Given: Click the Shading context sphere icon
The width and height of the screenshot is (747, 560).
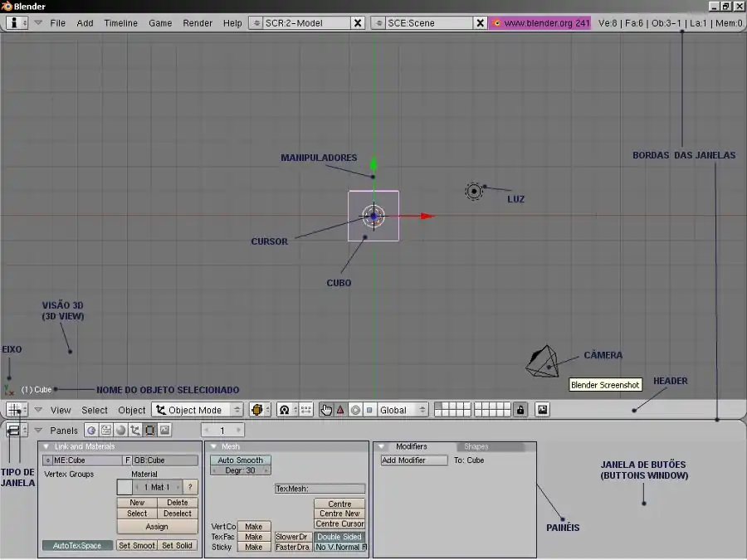Looking at the screenshot, I should tap(120, 431).
